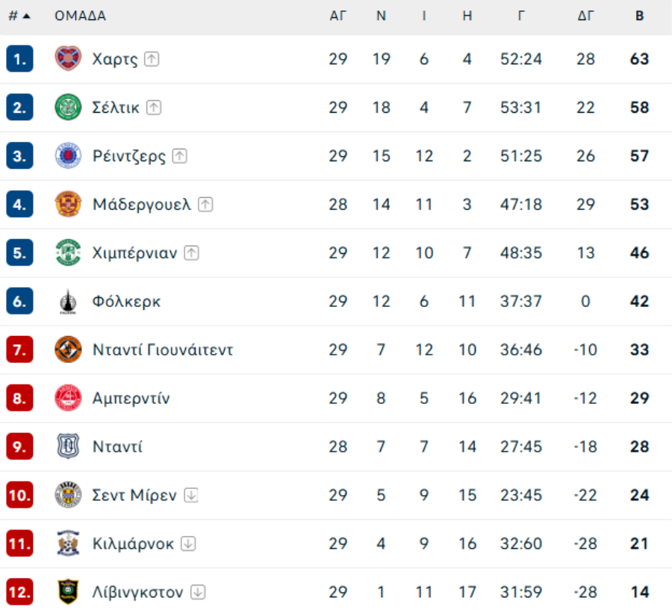The height and width of the screenshot is (616, 672).
Task: Click the Celtic club crest icon
Action: (x=68, y=108)
